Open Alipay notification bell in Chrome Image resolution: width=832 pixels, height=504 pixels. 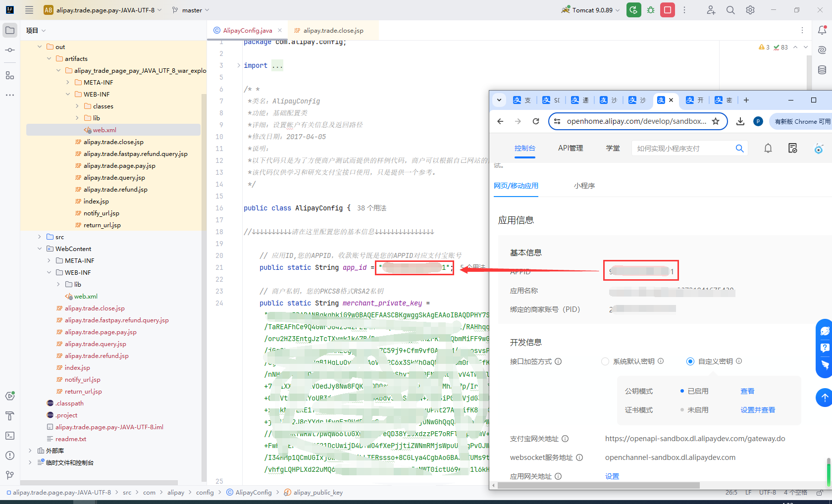pos(768,148)
